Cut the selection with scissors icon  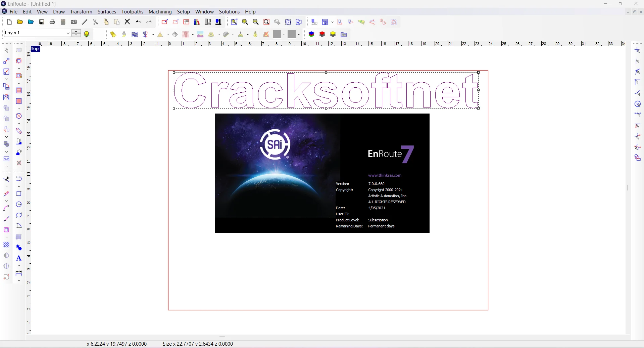[x=95, y=22]
